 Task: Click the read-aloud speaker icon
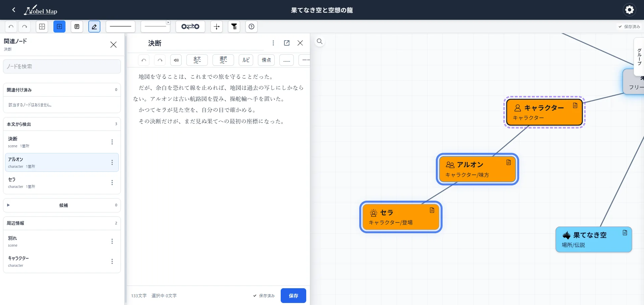point(176,60)
